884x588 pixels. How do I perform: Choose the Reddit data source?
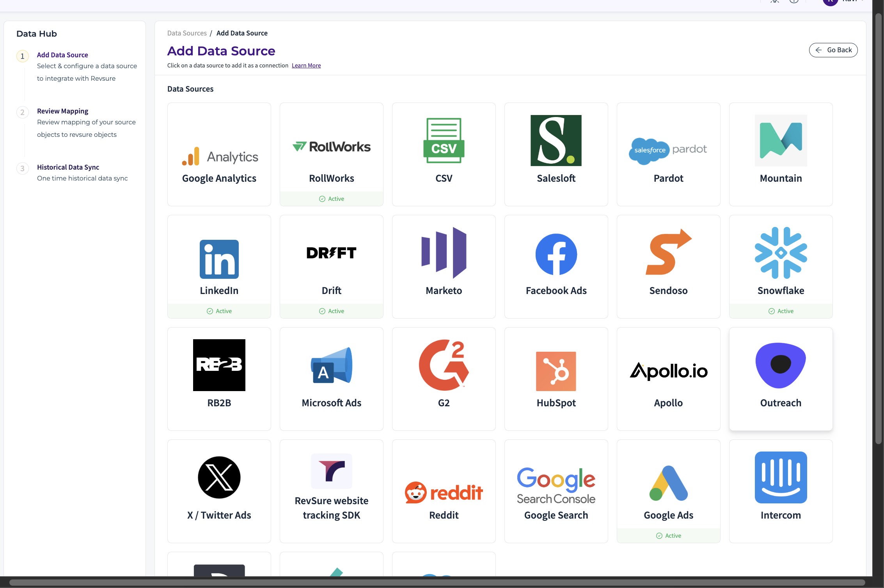click(x=444, y=491)
